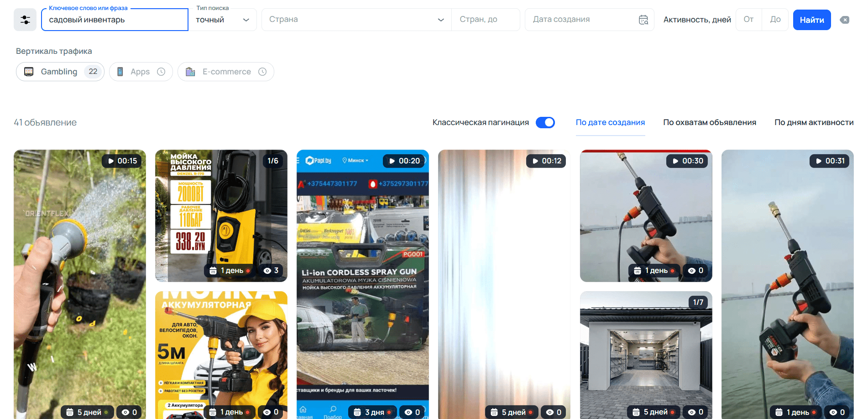Click the play icon on the 00:20 badge
Viewport: 868px width, 419px height.
pos(392,161)
